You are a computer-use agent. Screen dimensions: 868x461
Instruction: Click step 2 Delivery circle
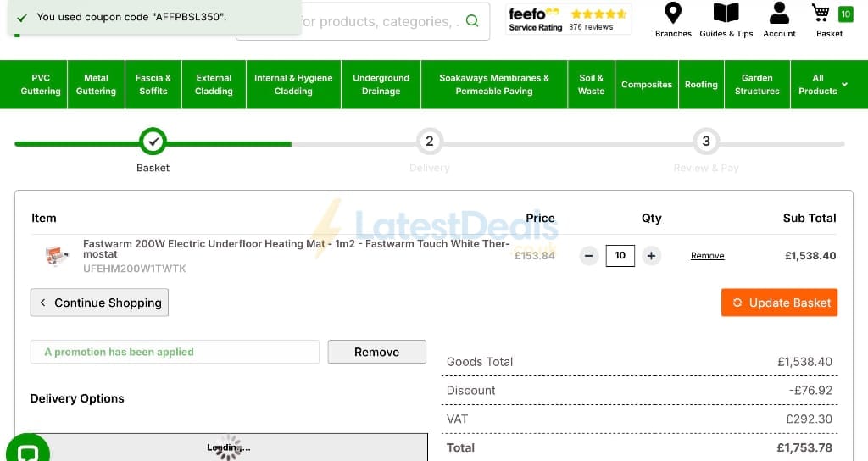430,142
